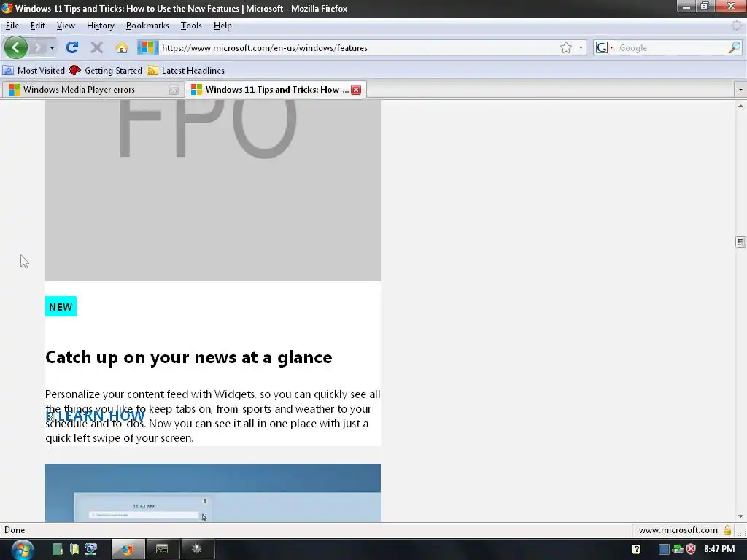747x560 pixels.
Task: Open the Windows Start orb
Action: (23, 550)
